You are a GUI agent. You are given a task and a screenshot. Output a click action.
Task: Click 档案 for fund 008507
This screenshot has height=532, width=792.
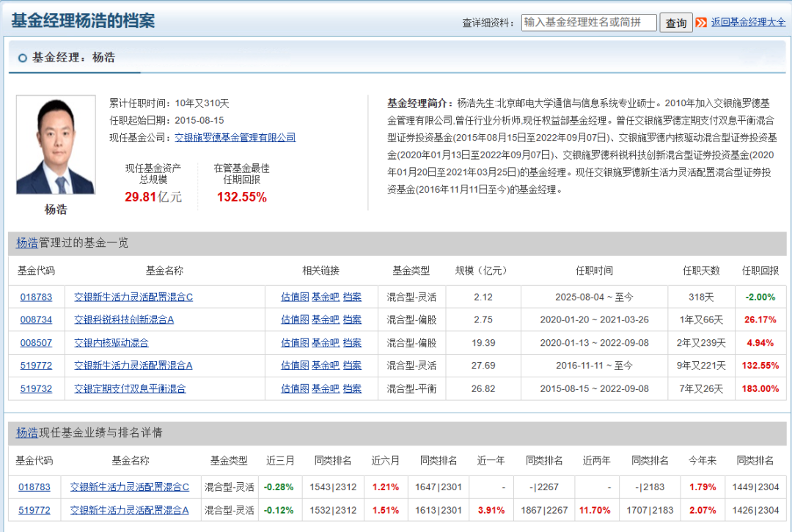352,343
